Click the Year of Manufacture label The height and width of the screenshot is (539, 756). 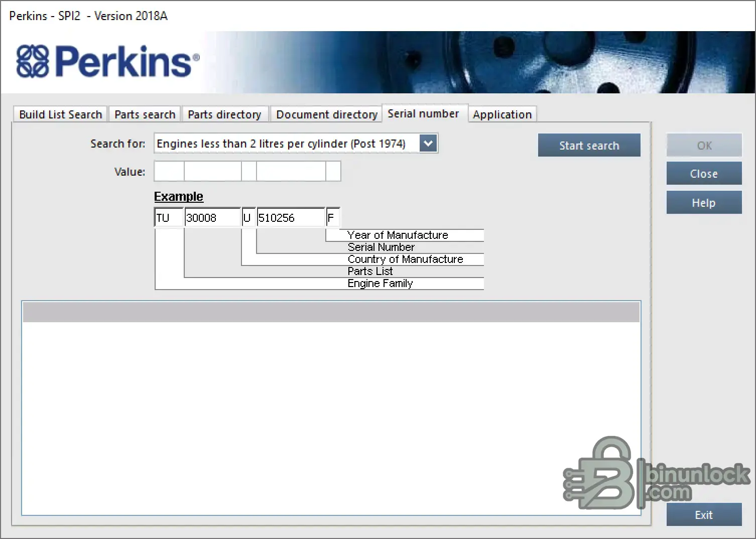[398, 235]
